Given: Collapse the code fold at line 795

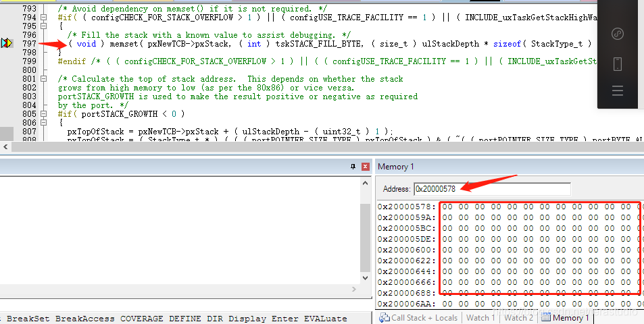Looking at the screenshot, I should click(x=44, y=26).
